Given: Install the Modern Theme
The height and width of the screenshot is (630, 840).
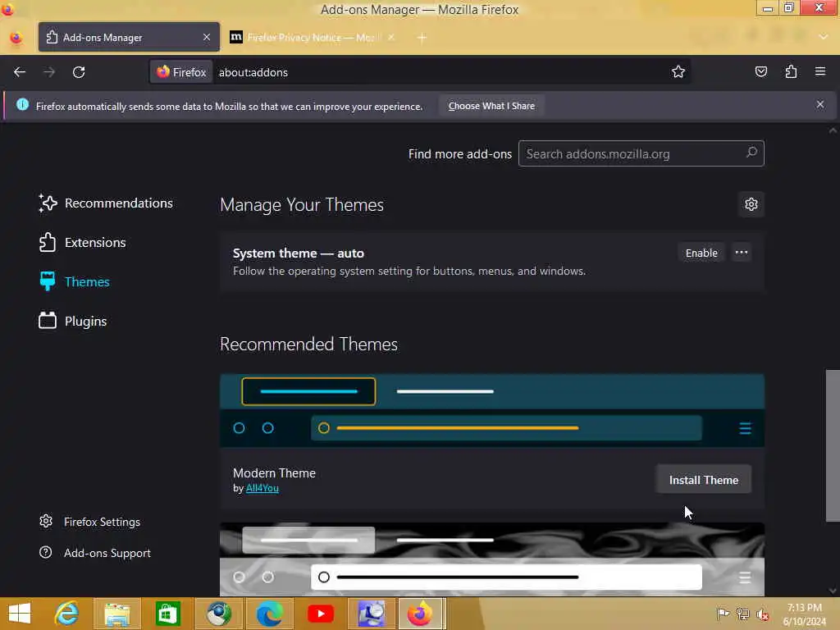Looking at the screenshot, I should pyautogui.click(x=703, y=479).
